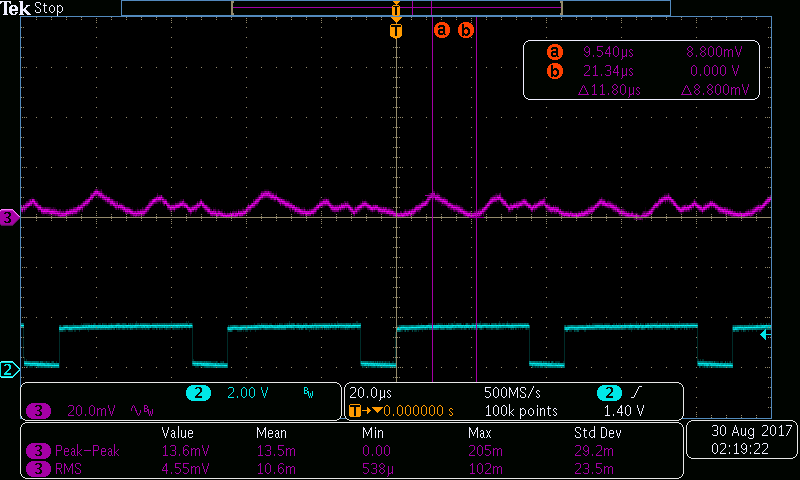The width and height of the screenshot is (800, 480).
Task: Click the channel 3 badge showing 20.0mV
Action: click(38, 410)
